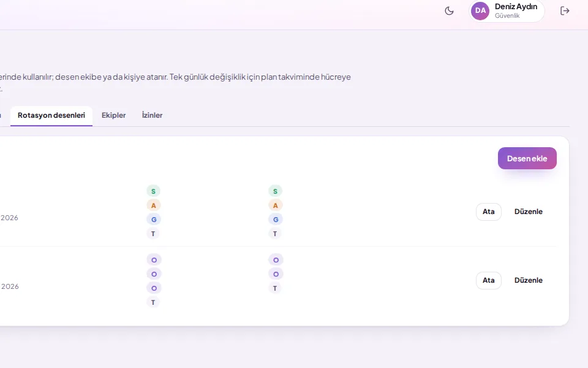Switch to Rotasyon desenleri tab
The image size is (588, 368).
point(51,116)
